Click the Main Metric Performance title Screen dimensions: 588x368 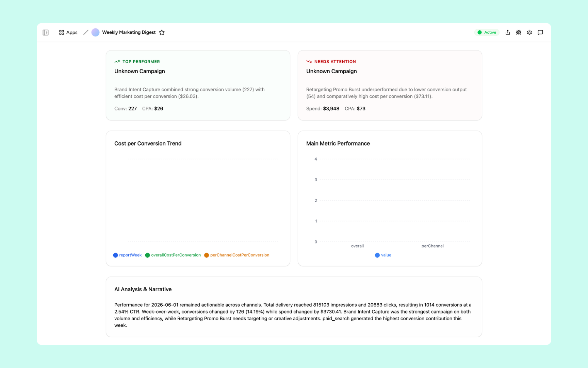tap(338, 143)
